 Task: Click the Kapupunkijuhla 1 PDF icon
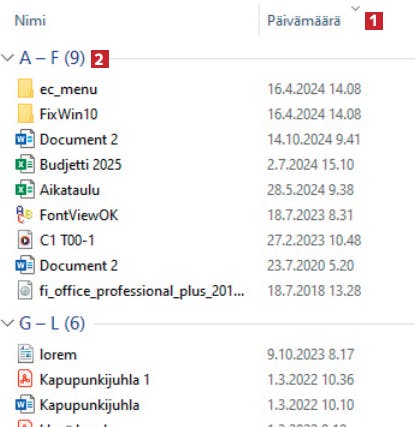tap(25, 379)
